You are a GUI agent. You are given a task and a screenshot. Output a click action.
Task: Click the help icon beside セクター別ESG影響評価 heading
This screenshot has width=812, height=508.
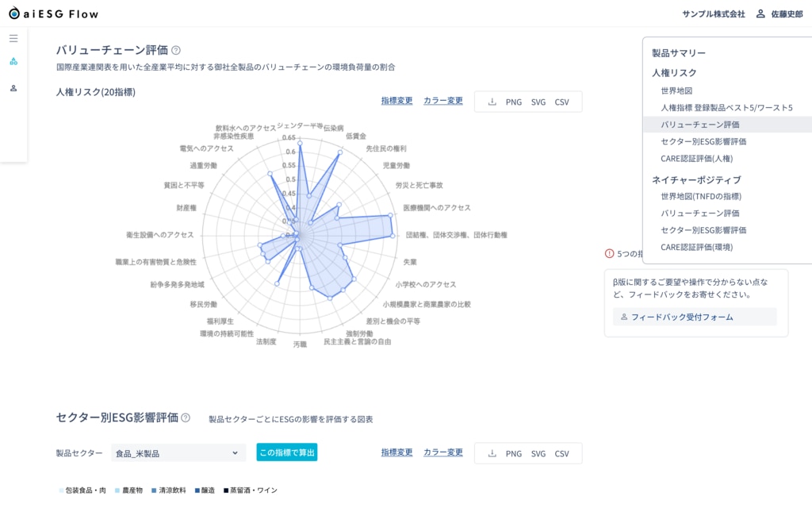[186, 418]
